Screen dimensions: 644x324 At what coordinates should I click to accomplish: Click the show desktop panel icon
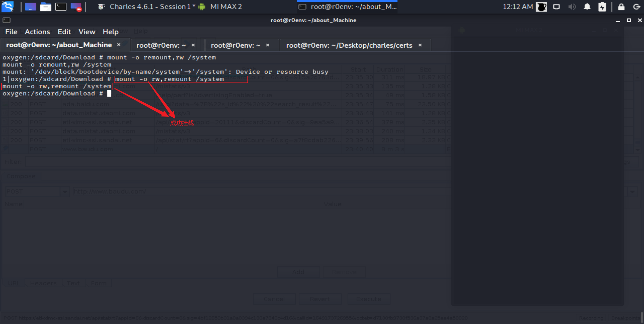pos(30,7)
